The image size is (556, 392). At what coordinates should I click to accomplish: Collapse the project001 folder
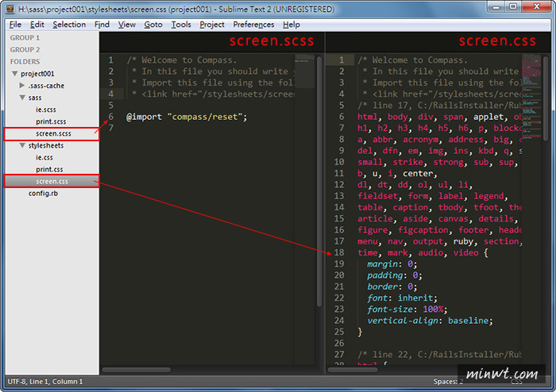pos(15,74)
